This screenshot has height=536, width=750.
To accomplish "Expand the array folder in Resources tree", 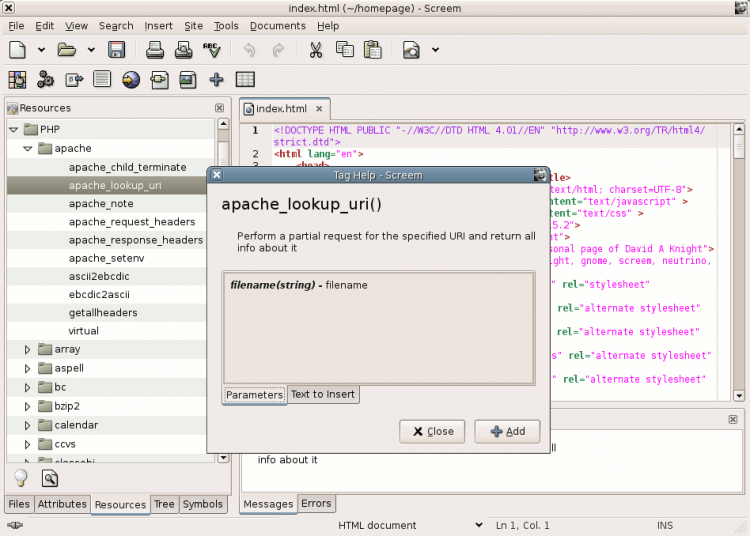I will point(28,350).
